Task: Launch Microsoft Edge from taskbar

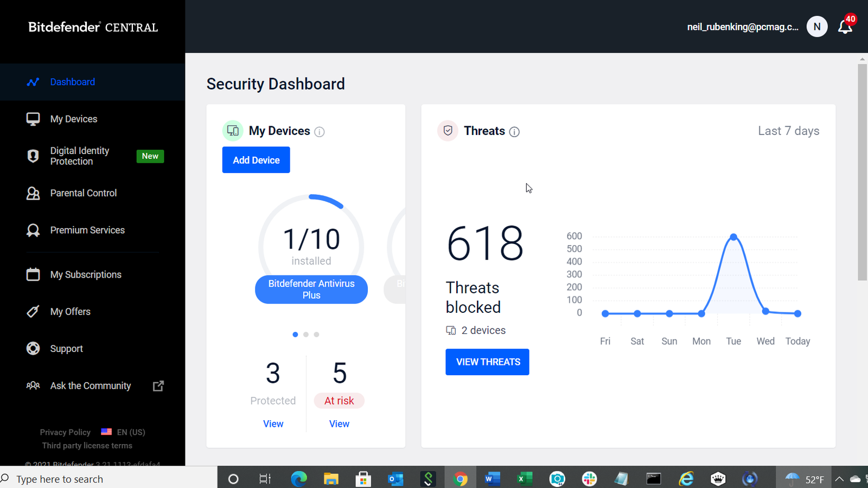Action: [x=299, y=479]
